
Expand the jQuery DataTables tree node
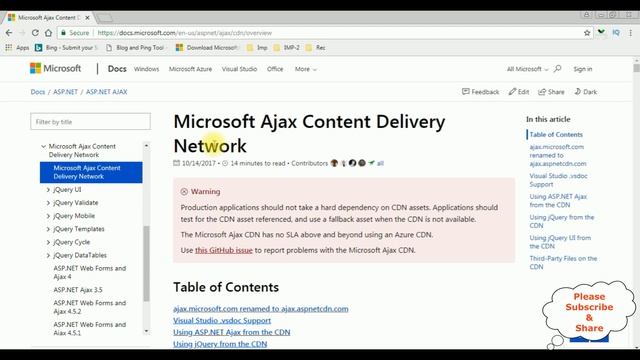tap(48, 255)
